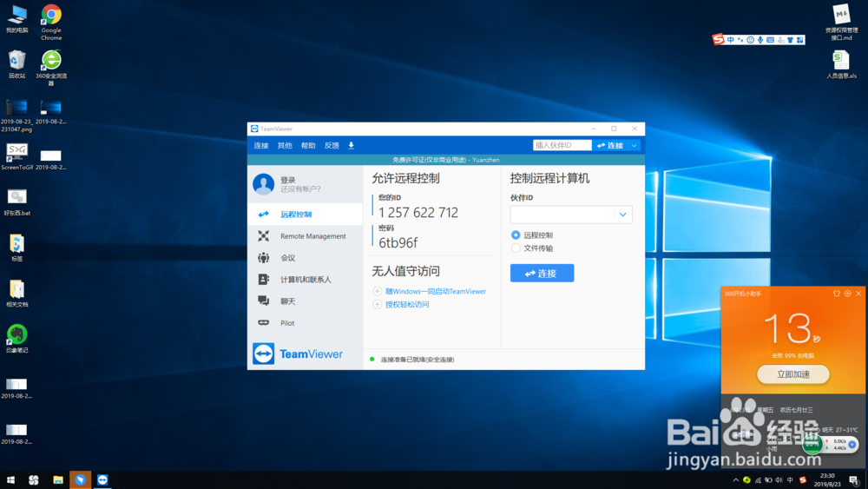The height and width of the screenshot is (489, 868).
Task: Click the plus icon beside 授权轻松访问
Action: 377,304
